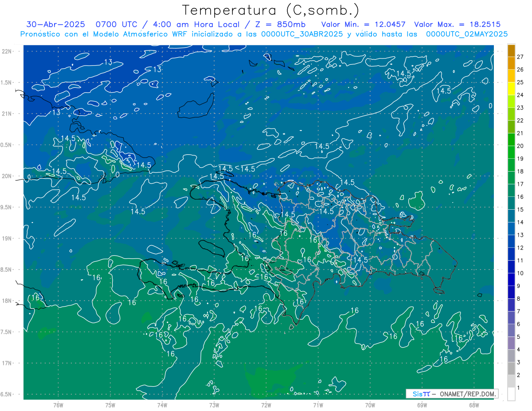
Task: Click the 75W longitude axis label
Action: (110, 405)
